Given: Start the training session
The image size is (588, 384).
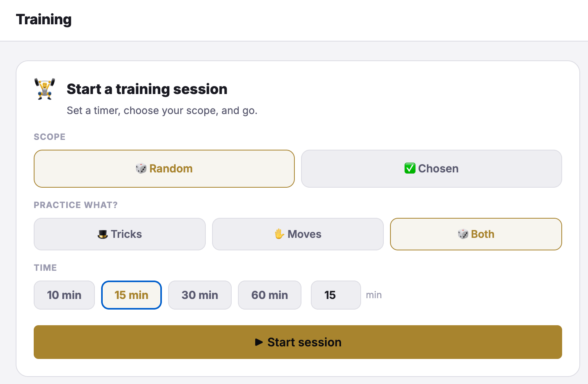Looking at the screenshot, I should tap(298, 342).
